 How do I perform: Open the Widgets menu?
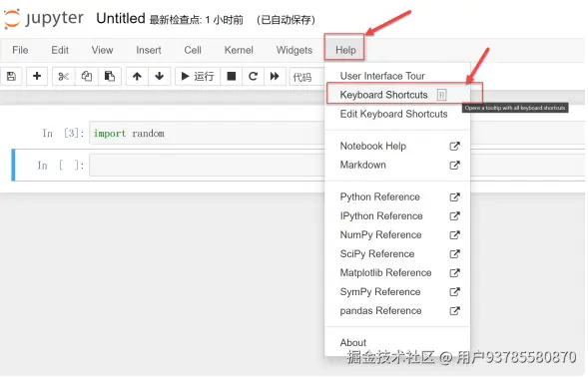click(294, 50)
